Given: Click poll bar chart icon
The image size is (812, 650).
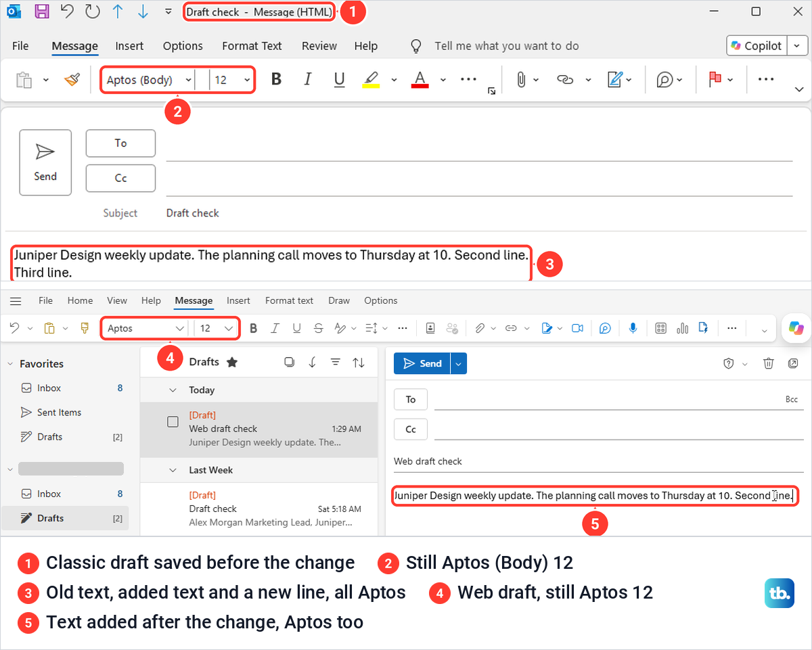Looking at the screenshot, I should 682,328.
